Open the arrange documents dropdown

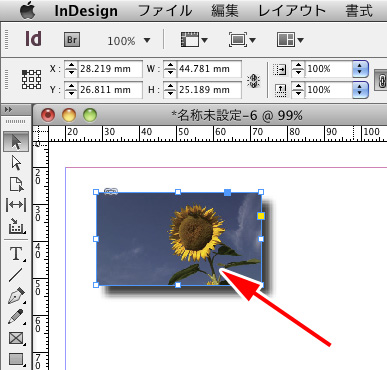pos(290,40)
